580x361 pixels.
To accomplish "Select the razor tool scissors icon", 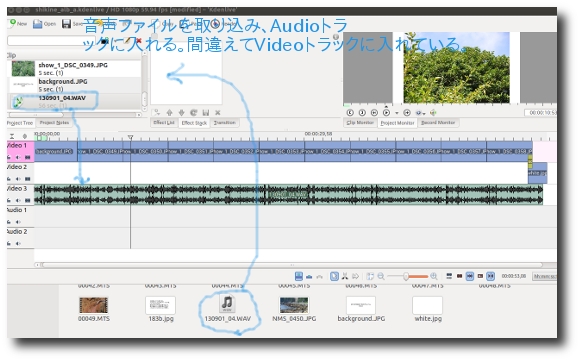I will [x=345, y=276].
